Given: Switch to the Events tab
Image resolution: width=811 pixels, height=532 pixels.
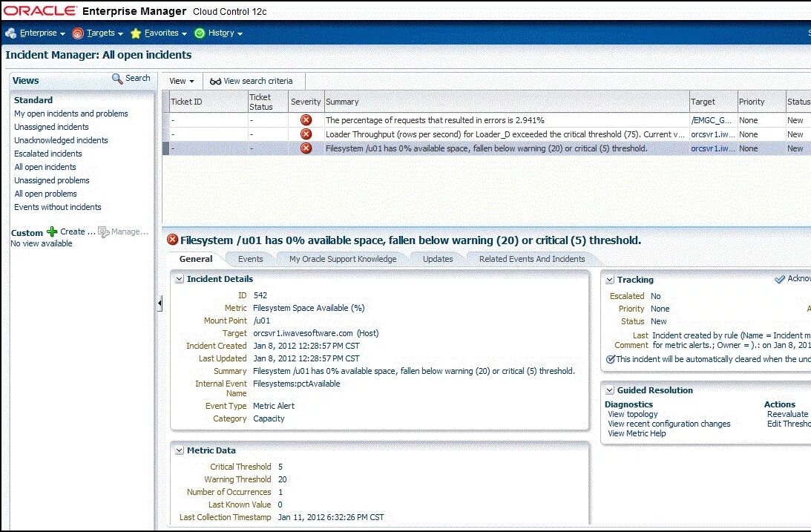Looking at the screenshot, I should pyautogui.click(x=250, y=259).
